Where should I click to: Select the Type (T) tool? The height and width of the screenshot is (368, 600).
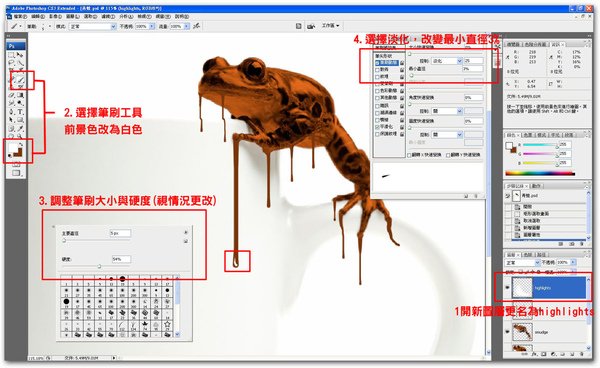pyautogui.click(x=20, y=112)
